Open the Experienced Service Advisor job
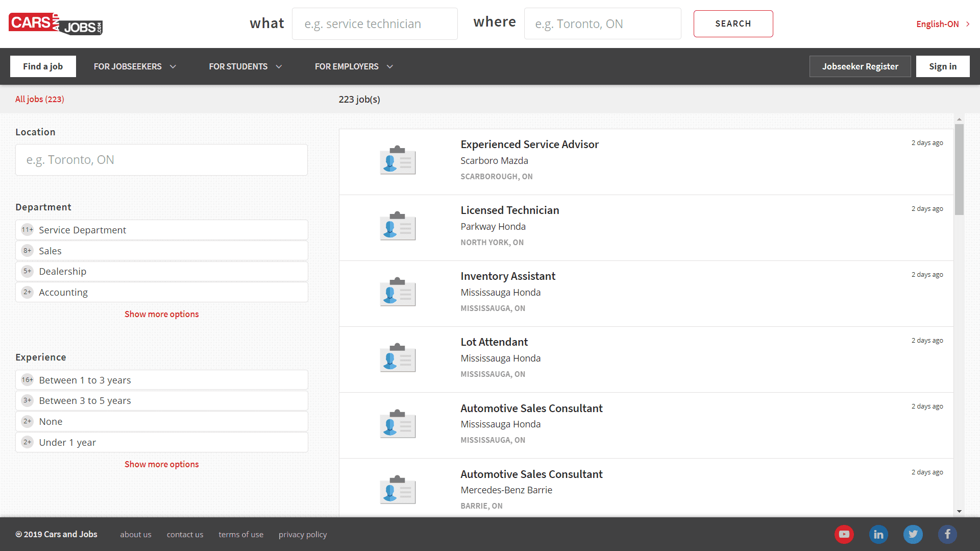 pos(529,145)
